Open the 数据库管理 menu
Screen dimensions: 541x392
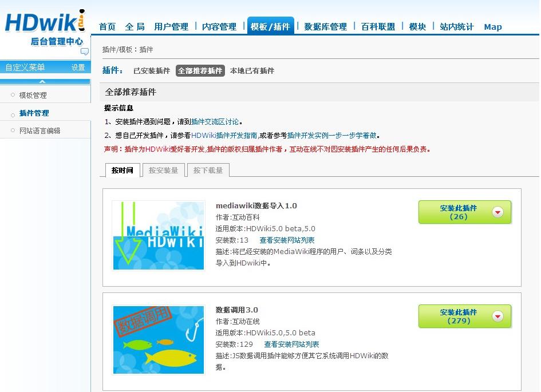pyautogui.click(x=325, y=26)
